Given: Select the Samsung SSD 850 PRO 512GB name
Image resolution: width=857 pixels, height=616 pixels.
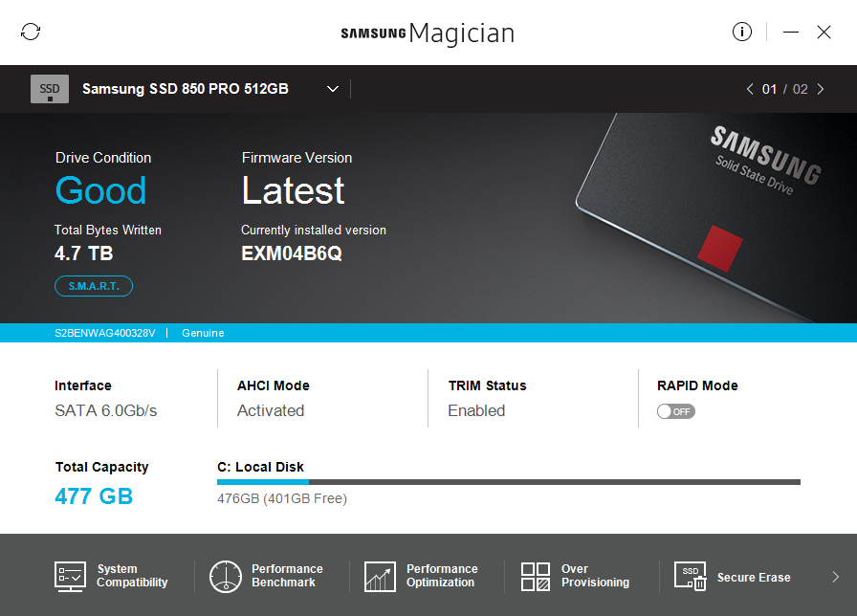Looking at the screenshot, I should pyautogui.click(x=186, y=89).
